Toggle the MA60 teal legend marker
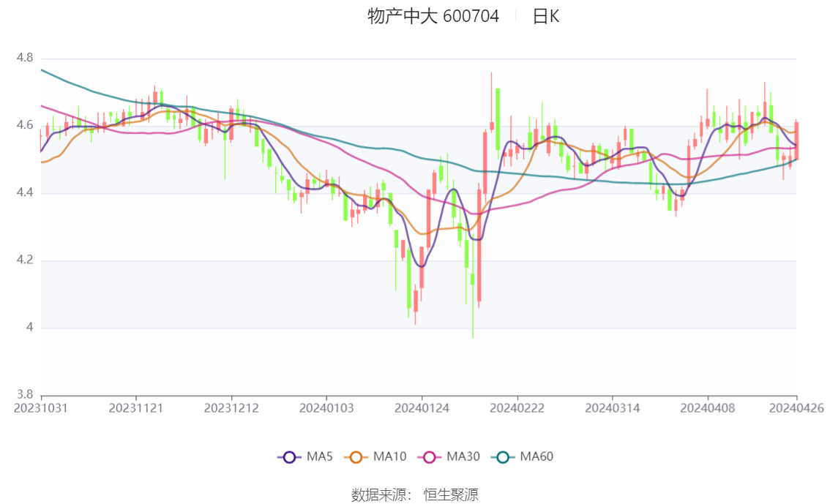This screenshot has height=504, width=830. pos(503,457)
